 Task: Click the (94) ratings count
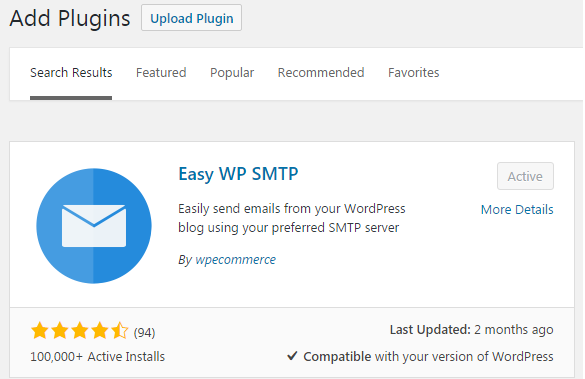pos(144,332)
